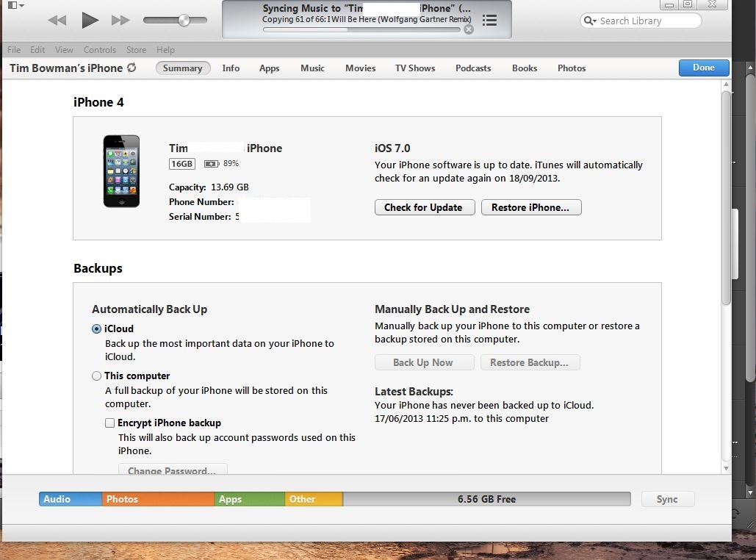756x560 pixels.
Task: Click the fast forward next track button
Action: point(120,21)
